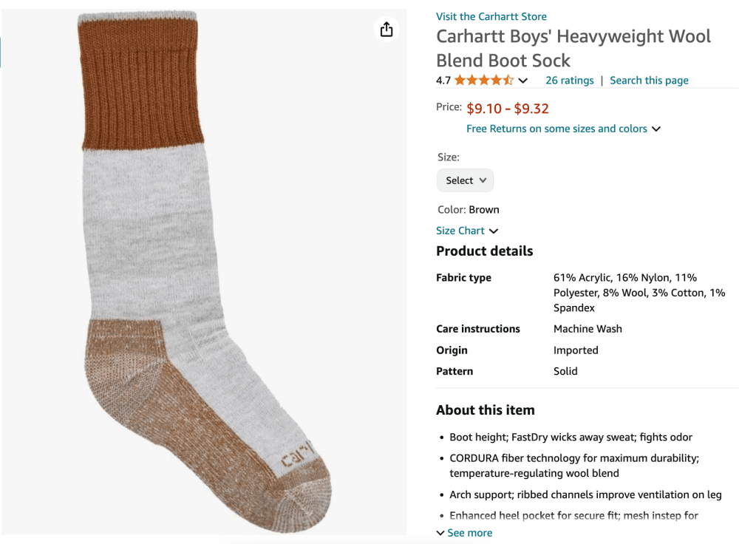This screenshot has height=544, width=756.
Task: Open the rating breakdown chevron beside the stars
Action: pyautogui.click(x=523, y=81)
